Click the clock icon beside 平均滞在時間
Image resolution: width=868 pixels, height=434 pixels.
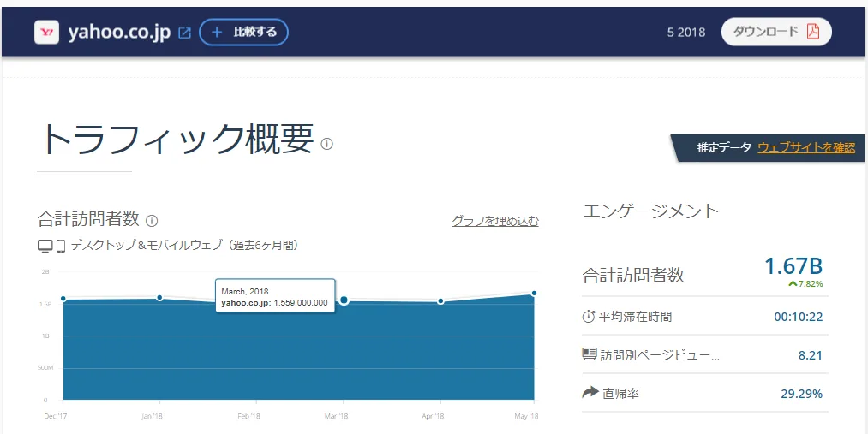(588, 317)
